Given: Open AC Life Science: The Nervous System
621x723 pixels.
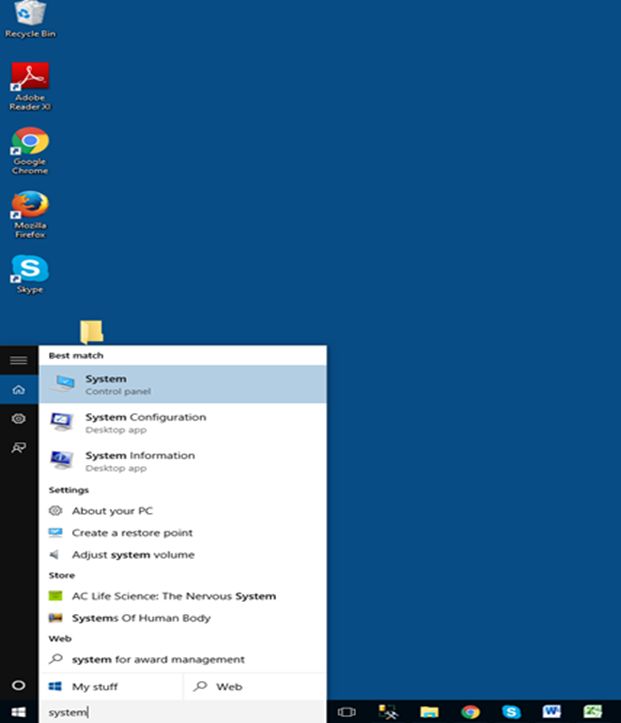Looking at the screenshot, I should (x=183, y=596).
